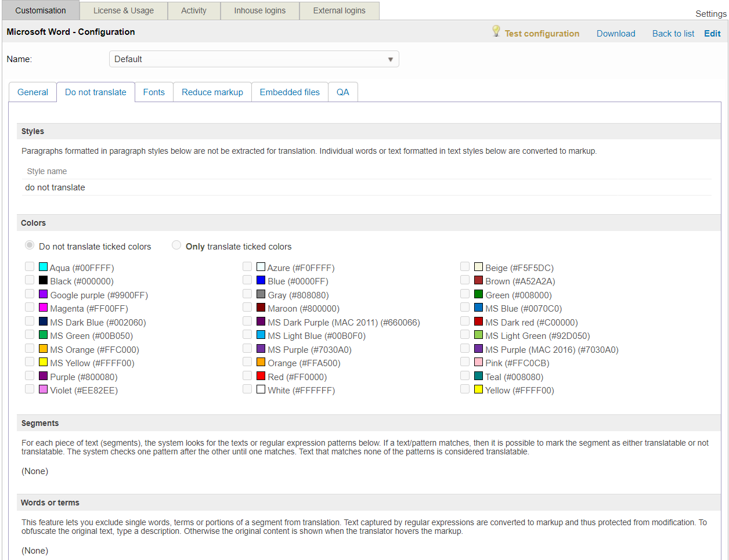The width and height of the screenshot is (729, 560).
Task: Click the 'do not translate' style name row
Action: pyautogui.click(x=366, y=187)
